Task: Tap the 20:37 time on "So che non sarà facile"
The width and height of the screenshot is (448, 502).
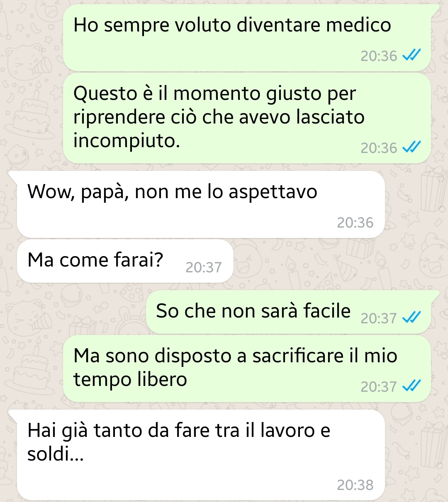Action: tap(379, 318)
